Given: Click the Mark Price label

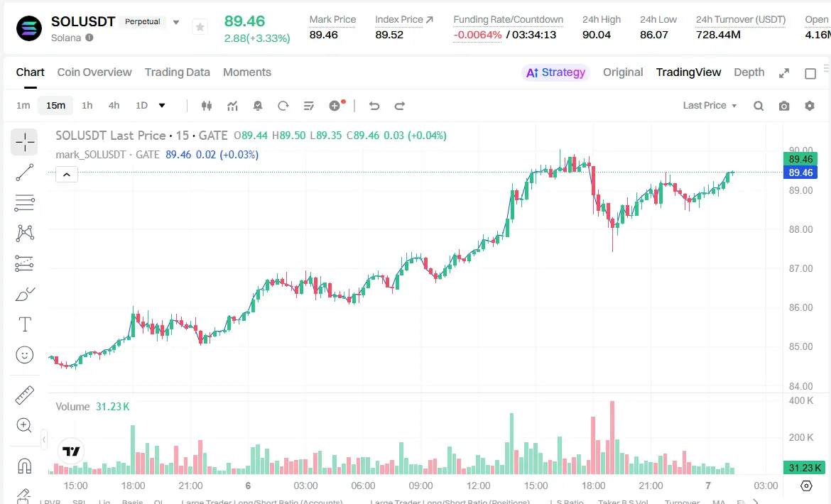Looking at the screenshot, I should (332, 20).
